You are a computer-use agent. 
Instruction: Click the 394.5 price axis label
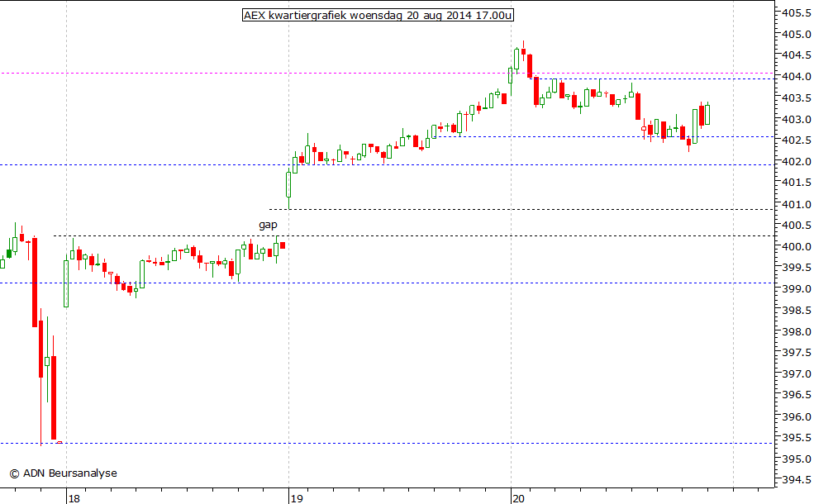click(797, 480)
